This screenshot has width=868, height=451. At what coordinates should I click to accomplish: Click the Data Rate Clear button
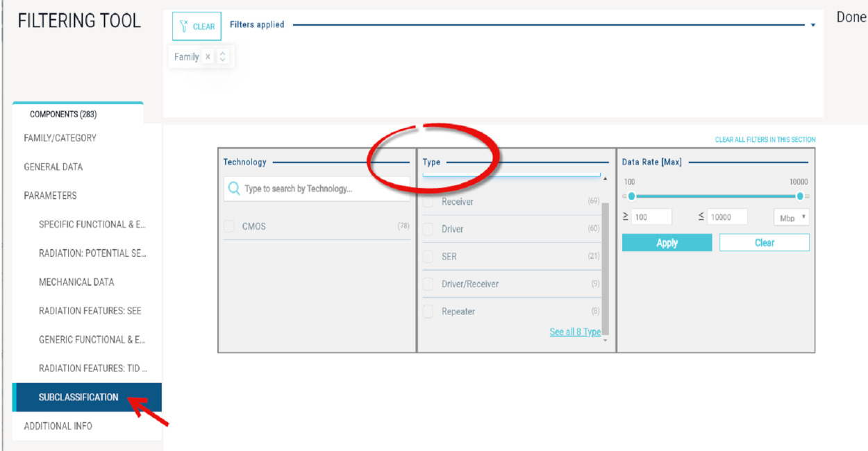pos(765,243)
